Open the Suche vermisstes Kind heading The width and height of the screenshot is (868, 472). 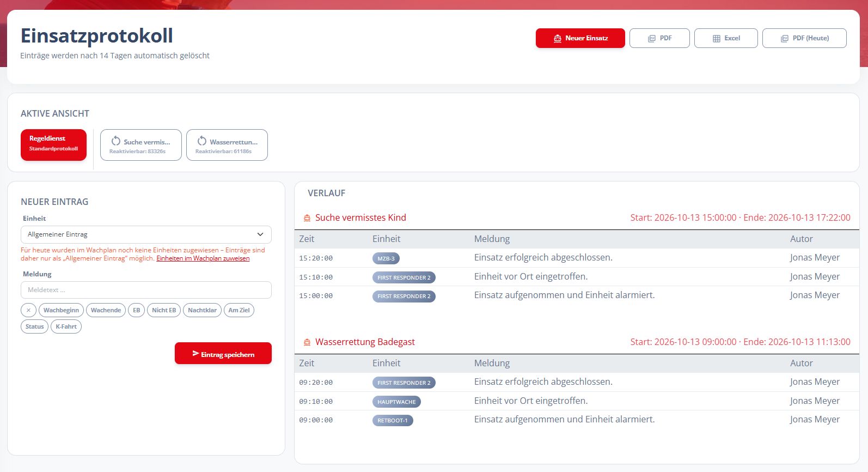pos(360,217)
